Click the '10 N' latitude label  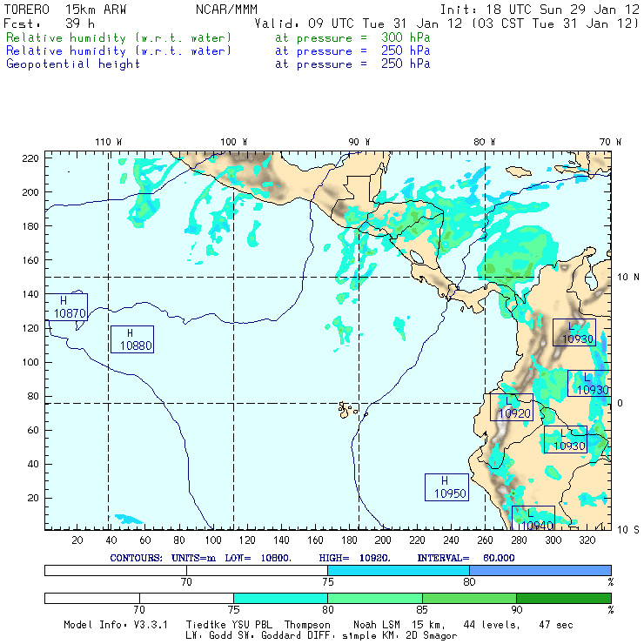pos(628,278)
